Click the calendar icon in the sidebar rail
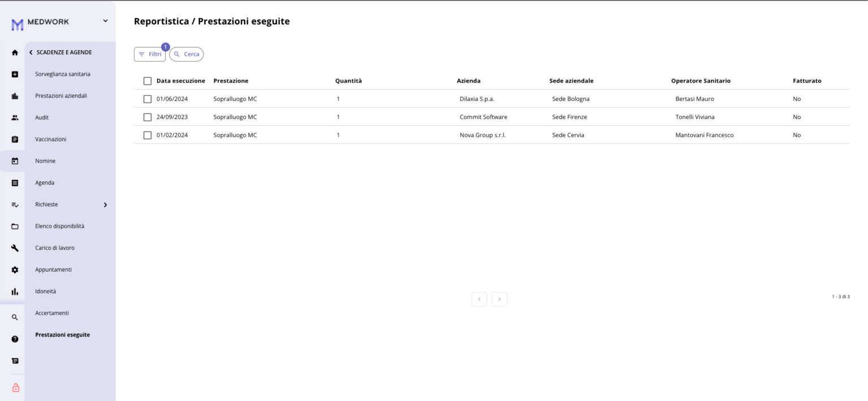The image size is (868, 401). (15, 161)
